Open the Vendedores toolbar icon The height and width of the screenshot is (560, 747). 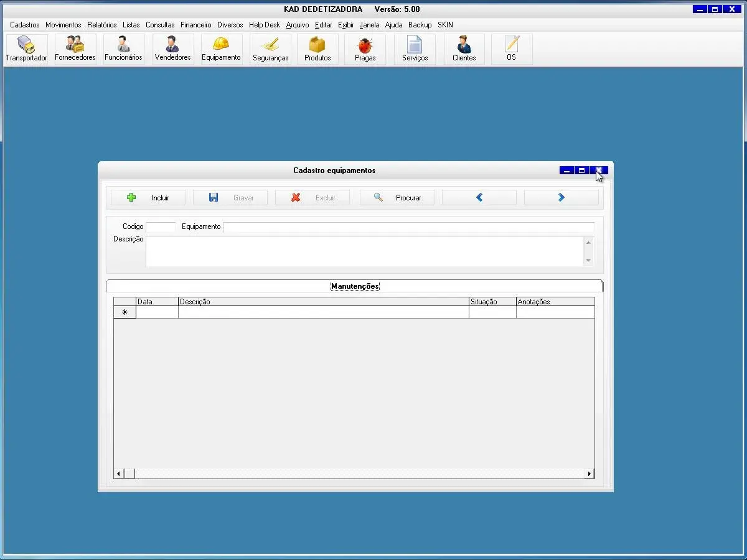[172, 49]
